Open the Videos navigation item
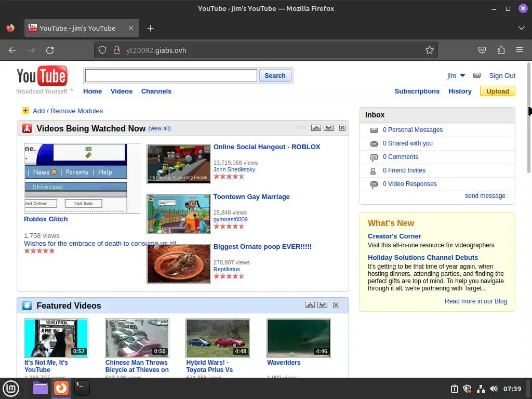Viewport: 532px width, 399px height. (122, 91)
